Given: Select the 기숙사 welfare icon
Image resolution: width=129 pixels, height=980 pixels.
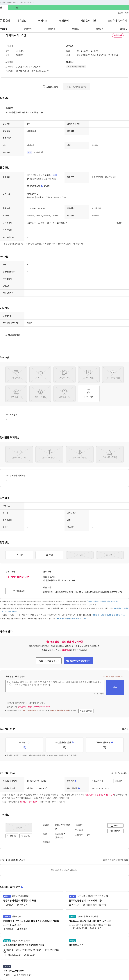Looking at the screenshot, I should 40,375.
